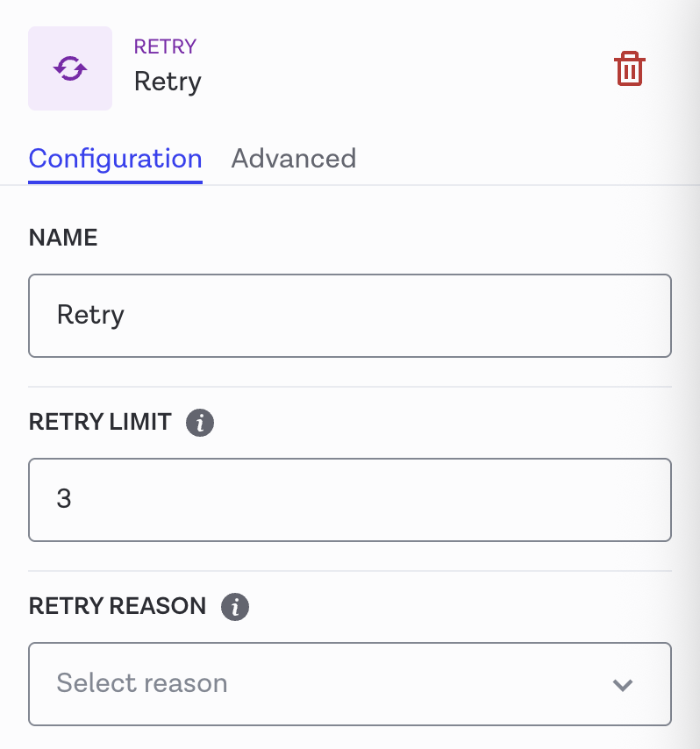This screenshot has height=749, width=700.
Task: Open the Retry Reason dropdown
Action: click(x=350, y=684)
